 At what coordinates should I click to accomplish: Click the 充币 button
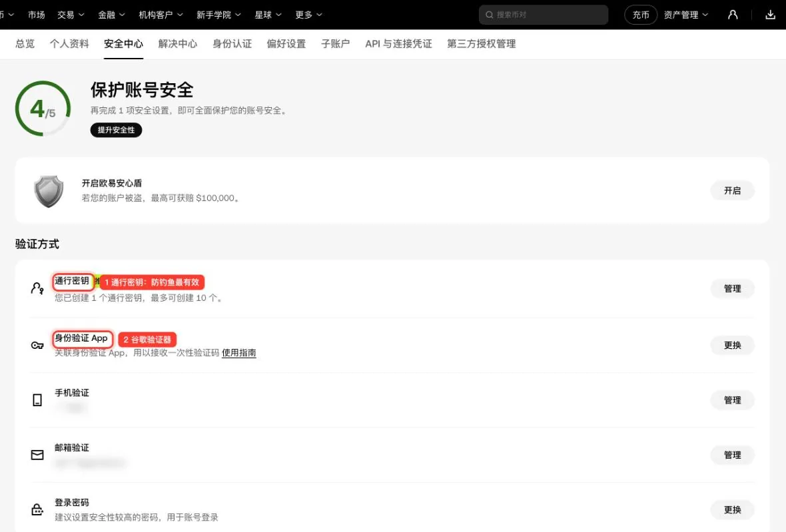(x=641, y=15)
